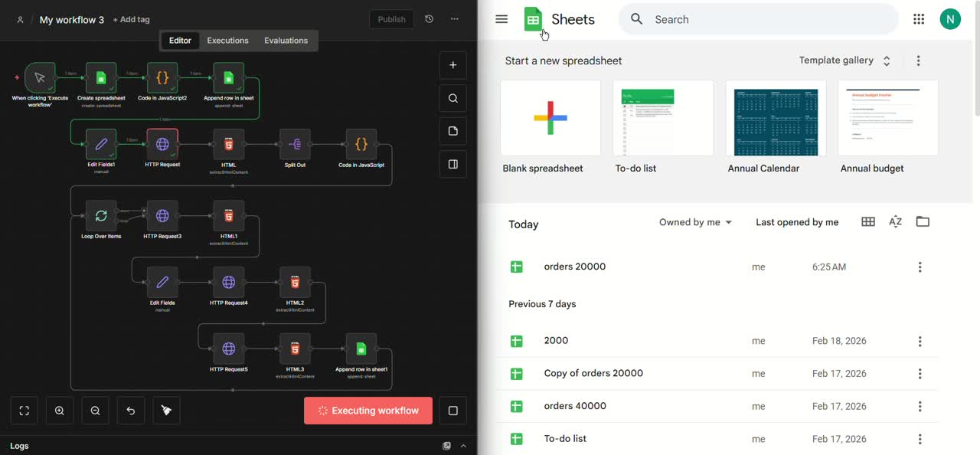The height and width of the screenshot is (455, 980).
Task: Open the HTML3 node
Action: click(295, 349)
